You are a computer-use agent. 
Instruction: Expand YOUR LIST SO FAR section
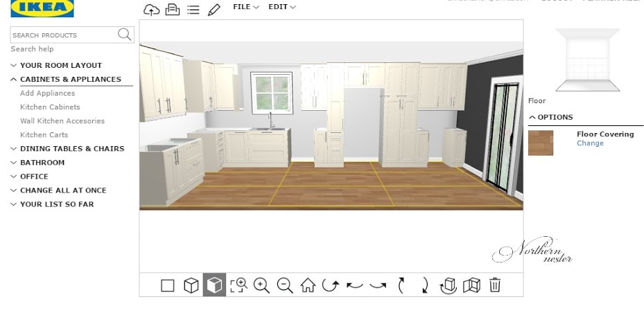click(52, 204)
